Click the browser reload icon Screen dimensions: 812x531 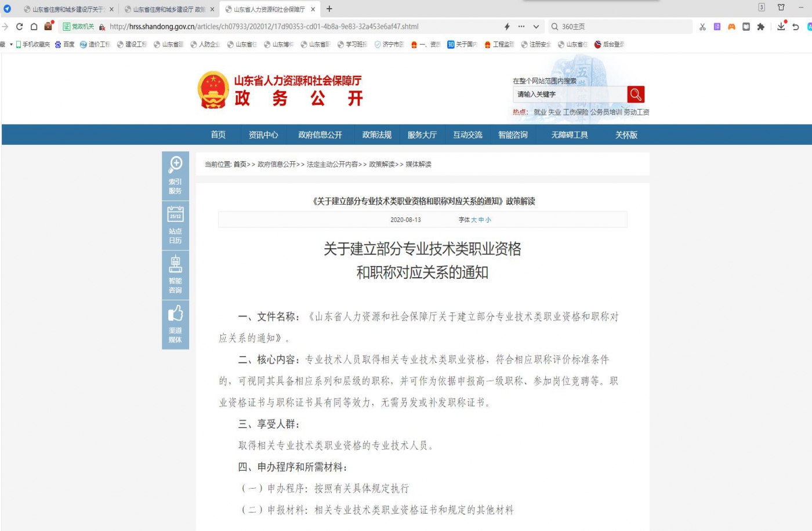click(x=20, y=27)
